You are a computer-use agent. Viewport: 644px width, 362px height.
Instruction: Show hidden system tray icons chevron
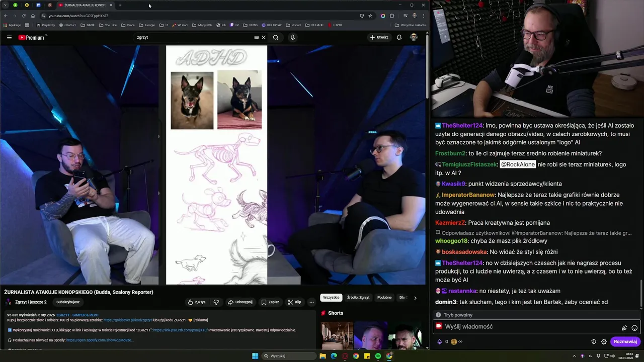tap(575, 356)
